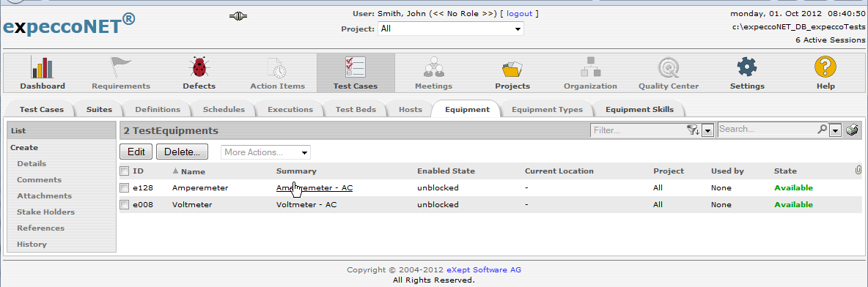
Task: Open Defects via the ladybug icon
Action: [x=199, y=67]
